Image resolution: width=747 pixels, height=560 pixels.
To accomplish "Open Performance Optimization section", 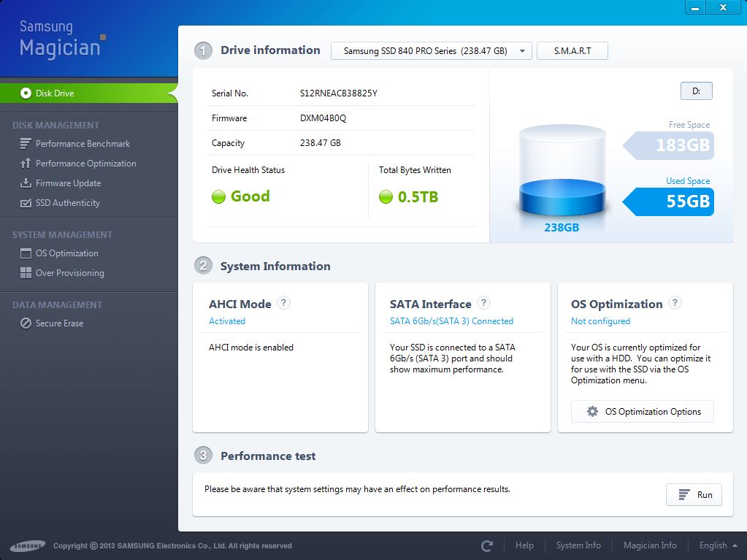I will click(85, 164).
